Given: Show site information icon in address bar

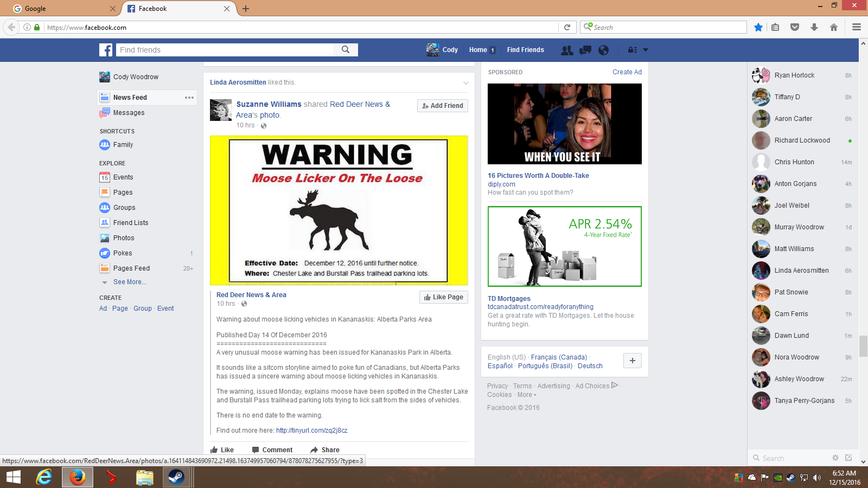Looking at the screenshot, I should point(27,27).
